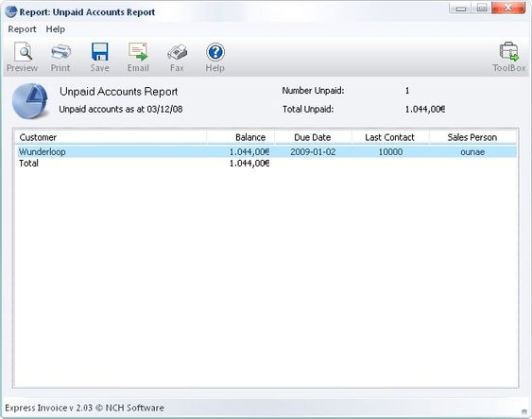Open the Preview toolbar icon

pos(23,57)
